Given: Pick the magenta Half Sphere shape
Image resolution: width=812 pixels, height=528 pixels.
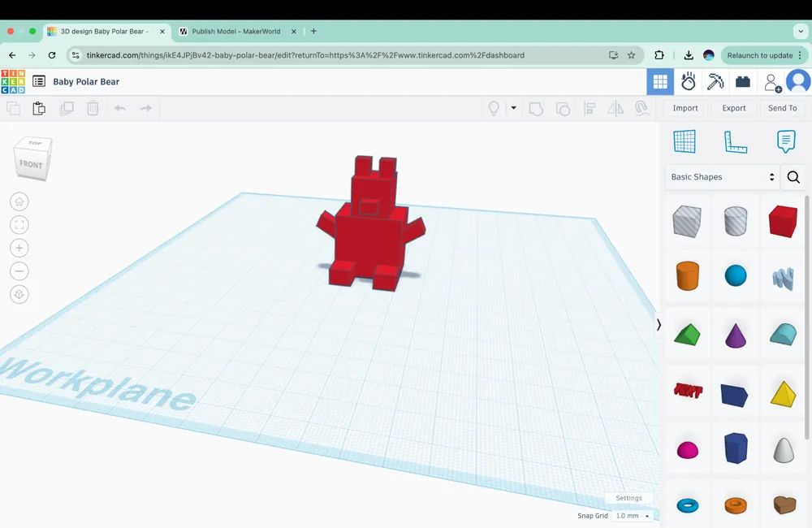Looking at the screenshot, I should [687, 450].
